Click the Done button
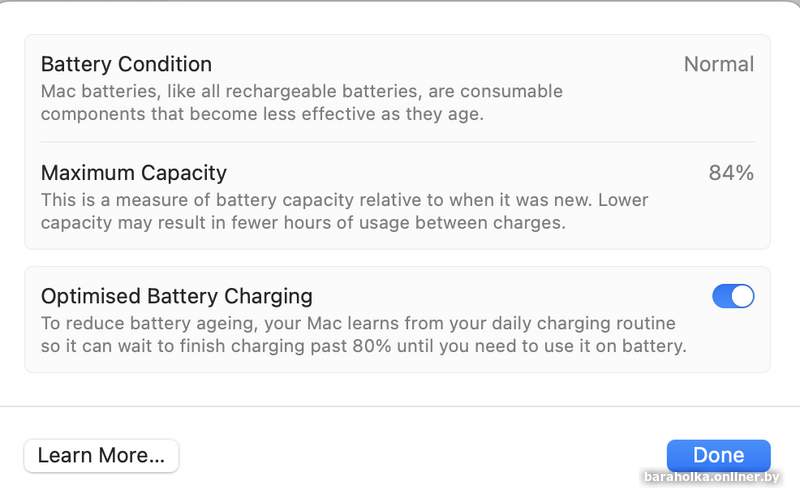 click(x=718, y=455)
